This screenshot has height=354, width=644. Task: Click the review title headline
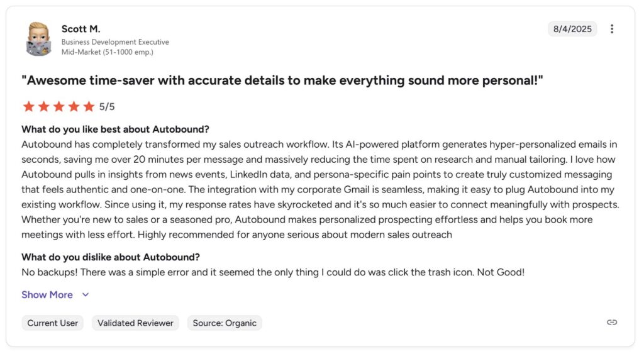click(282, 80)
